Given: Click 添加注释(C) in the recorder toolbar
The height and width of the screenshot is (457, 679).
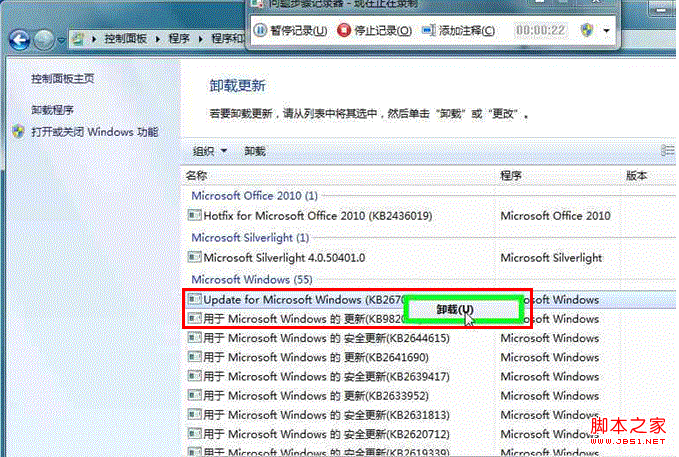Looking at the screenshot, I should click(x=458, y=30).
